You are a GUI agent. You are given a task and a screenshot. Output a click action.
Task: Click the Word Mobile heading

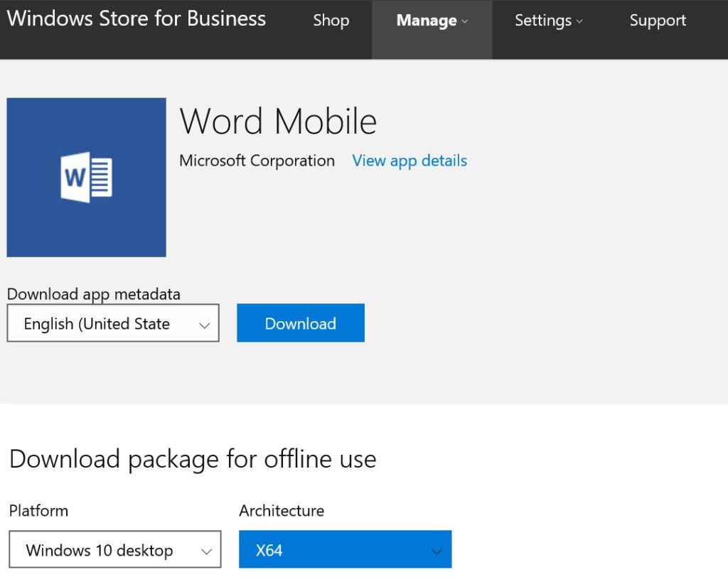click(278, 121)
